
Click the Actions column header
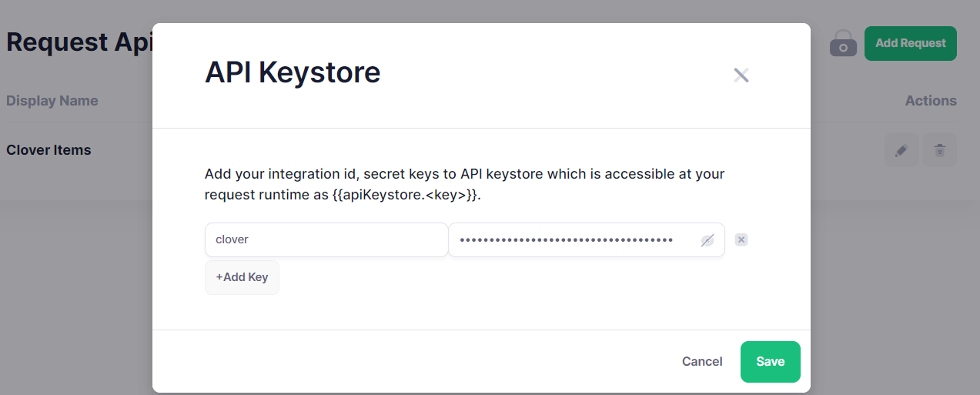pos(930,101)
